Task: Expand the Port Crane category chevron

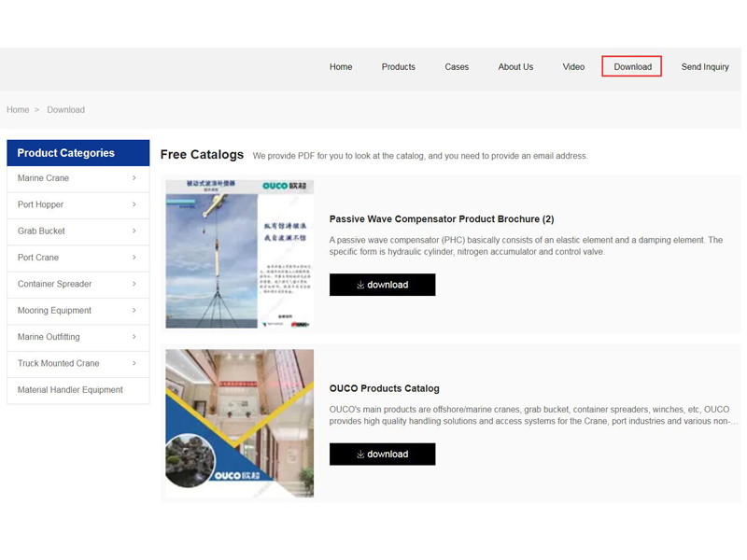Action: coord(134,258)
